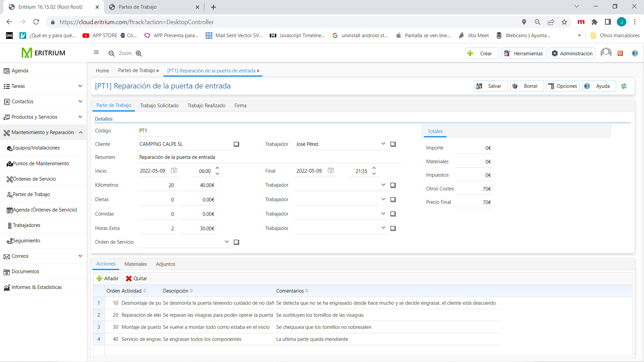
Task: Switch to the Trabajo Solicitado tab
Action: pos(159,106)
